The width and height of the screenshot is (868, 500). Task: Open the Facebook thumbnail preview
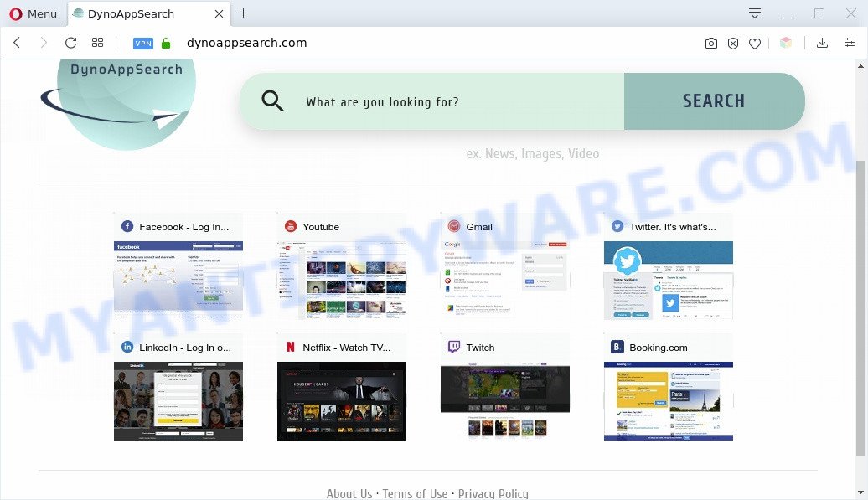(178, 281)
